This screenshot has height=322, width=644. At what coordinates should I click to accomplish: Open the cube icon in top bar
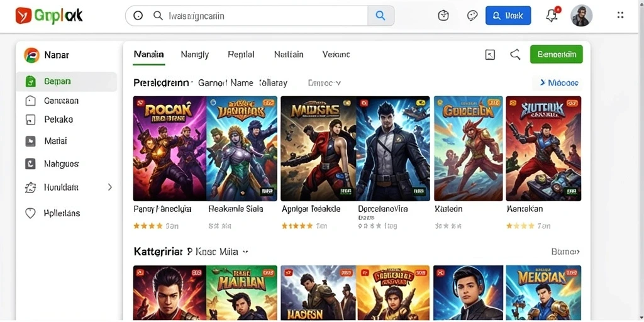443,16
